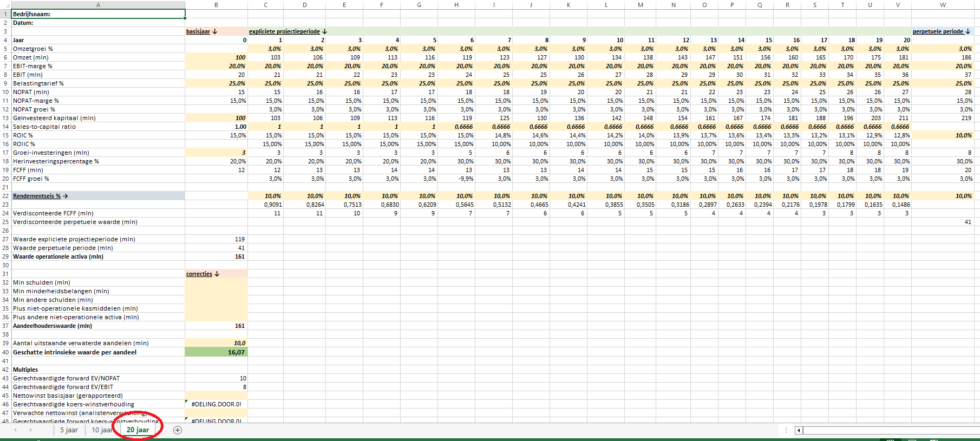
Task: Select row 14 header
Action: (x=5, y=127)
